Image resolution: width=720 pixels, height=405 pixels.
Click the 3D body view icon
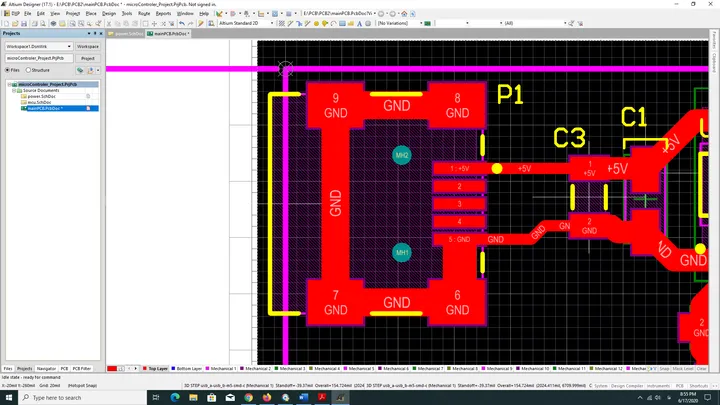point(53,23)
